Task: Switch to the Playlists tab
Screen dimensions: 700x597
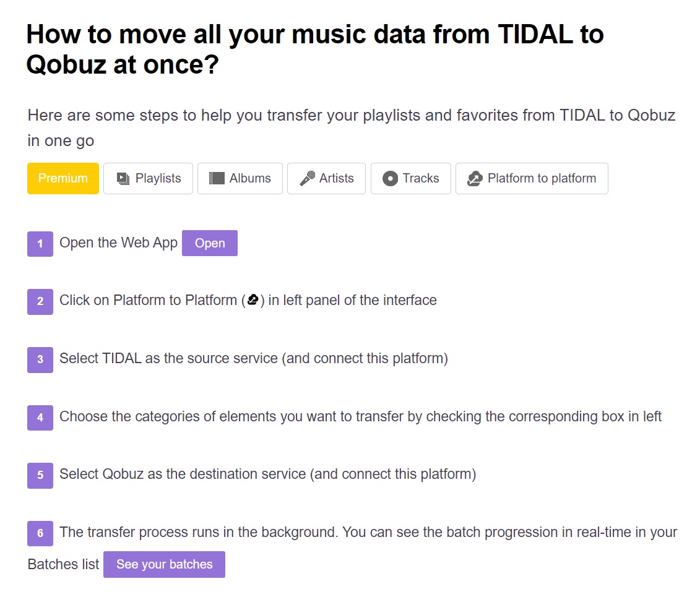Action: [x=149, y=179]
